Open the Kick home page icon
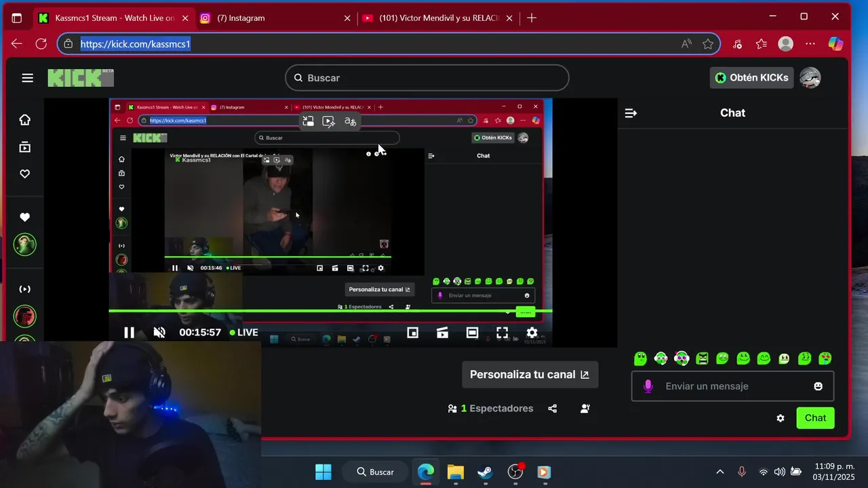This screenshot has width=868, height=488. [25, 120]
